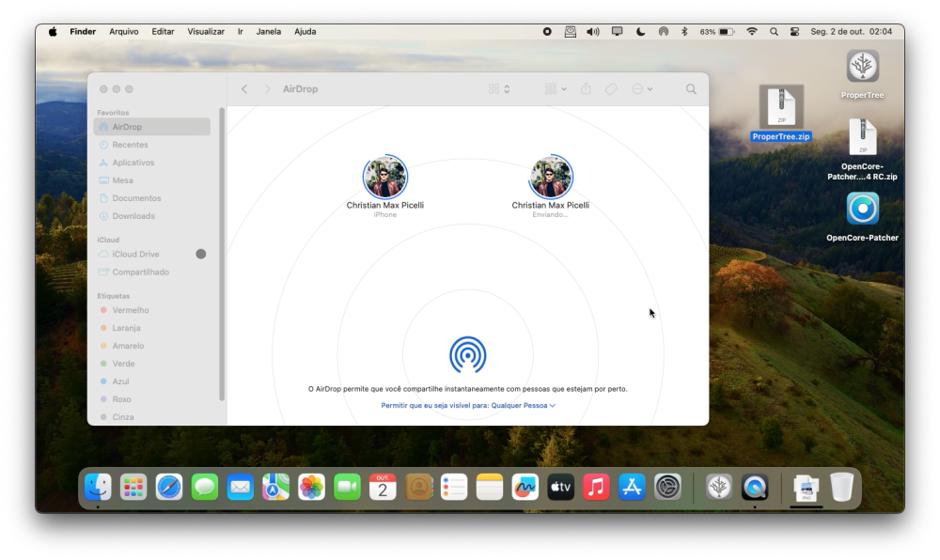
Task: Open the Arquivo menu
Action: 123,32
